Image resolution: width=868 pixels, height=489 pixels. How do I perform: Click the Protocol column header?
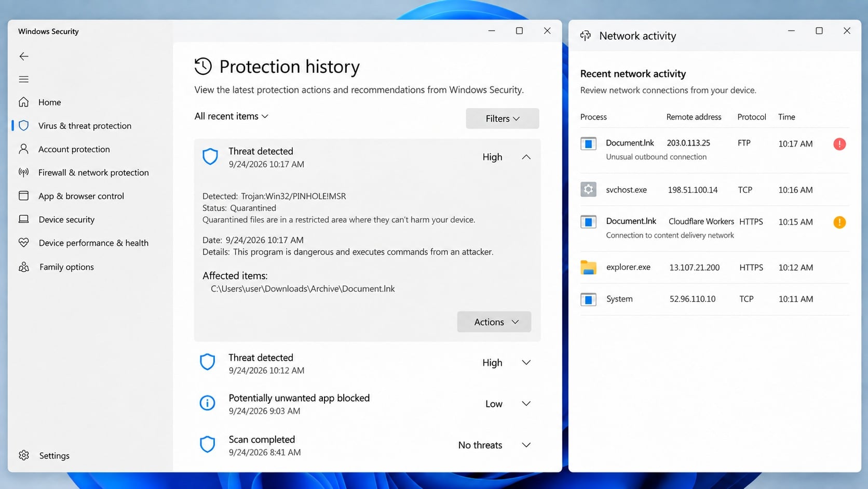[751, 117]
